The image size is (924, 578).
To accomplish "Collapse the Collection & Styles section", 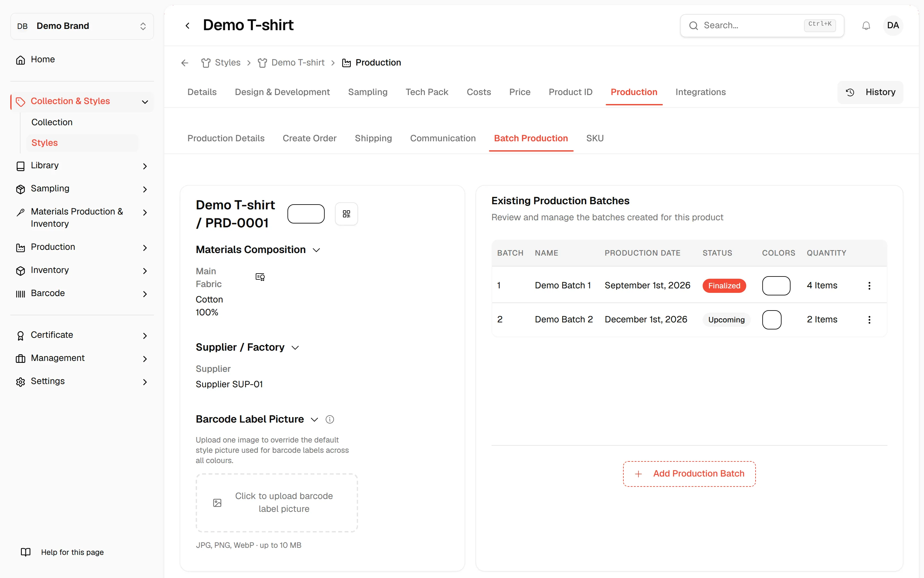I will pyautogui.click(x=145, y=102).
